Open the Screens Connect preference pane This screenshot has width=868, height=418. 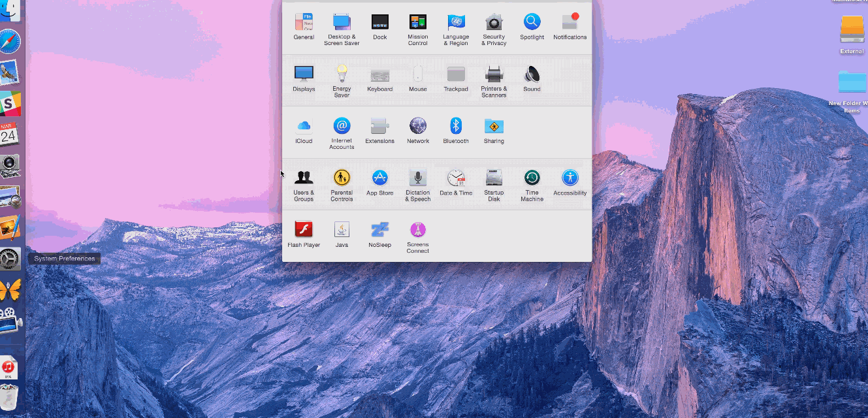click(x=418, y=237)
